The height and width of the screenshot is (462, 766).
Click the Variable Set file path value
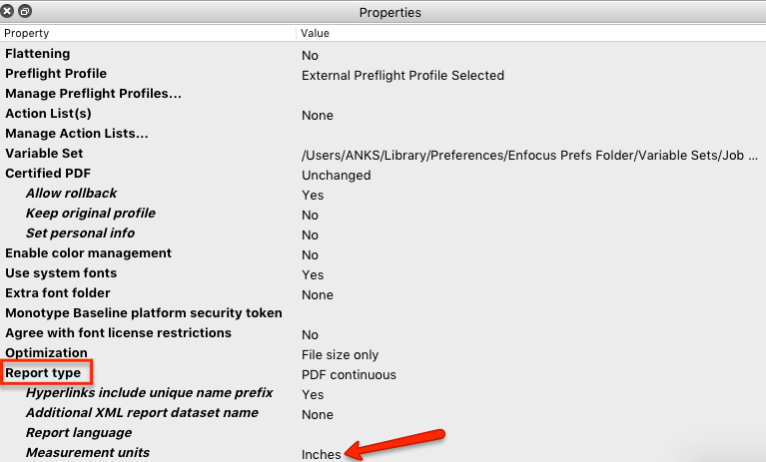click(529, 155)
